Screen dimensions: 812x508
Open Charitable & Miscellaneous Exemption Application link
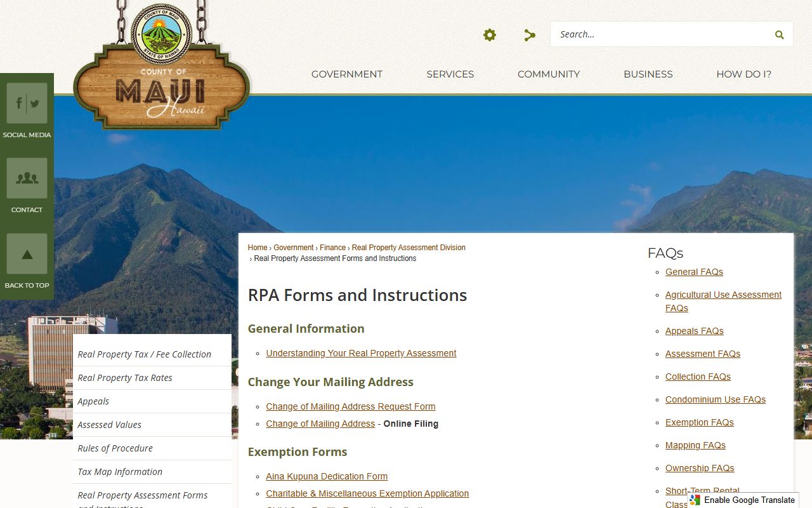pyautogui.click(x=367, y=493)
